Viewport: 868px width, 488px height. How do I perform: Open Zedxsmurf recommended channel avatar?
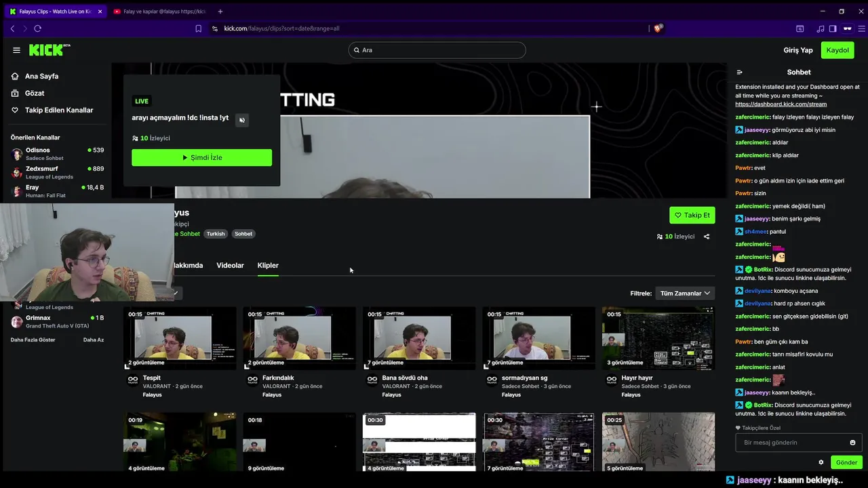click(x=17, y=172)
